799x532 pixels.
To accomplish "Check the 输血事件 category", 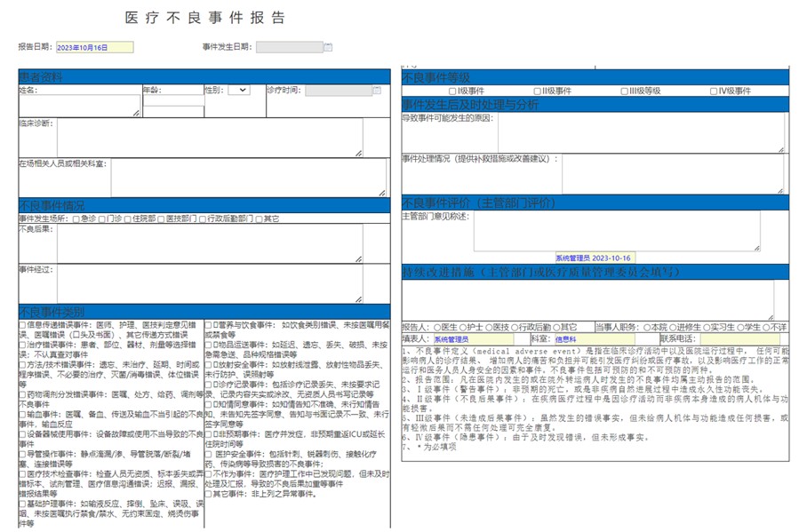I will (22, 415).
